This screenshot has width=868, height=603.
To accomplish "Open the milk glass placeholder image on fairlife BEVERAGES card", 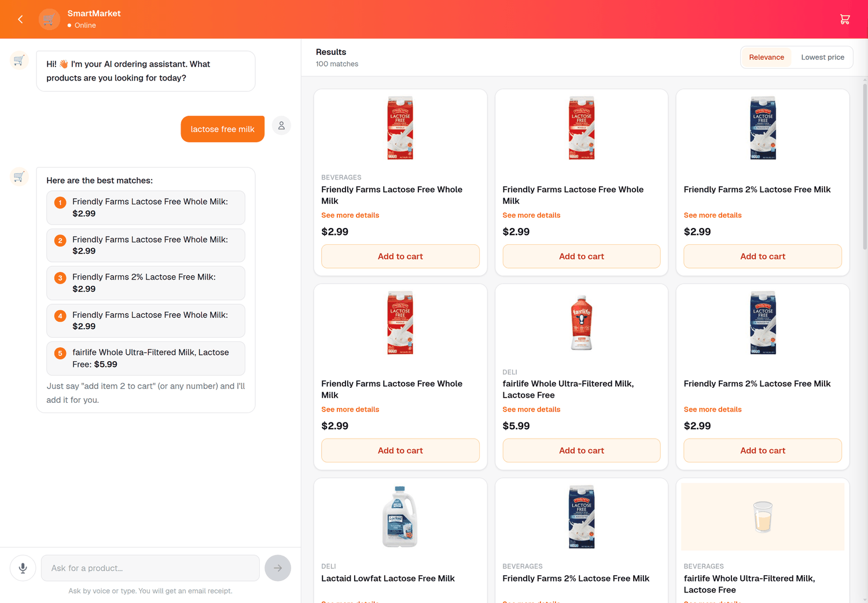I will [x=763, y=517].
